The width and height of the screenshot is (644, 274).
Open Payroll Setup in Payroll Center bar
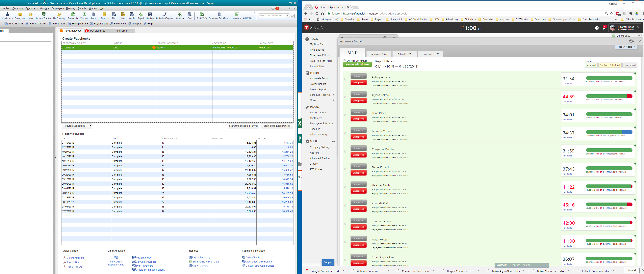click(x=99, y=24)
